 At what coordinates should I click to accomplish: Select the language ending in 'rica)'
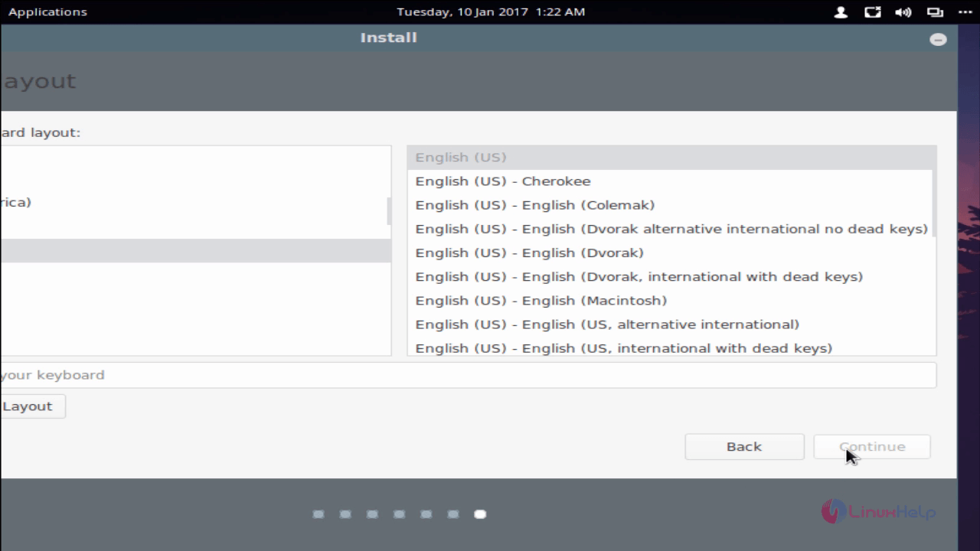click(195, 203)
